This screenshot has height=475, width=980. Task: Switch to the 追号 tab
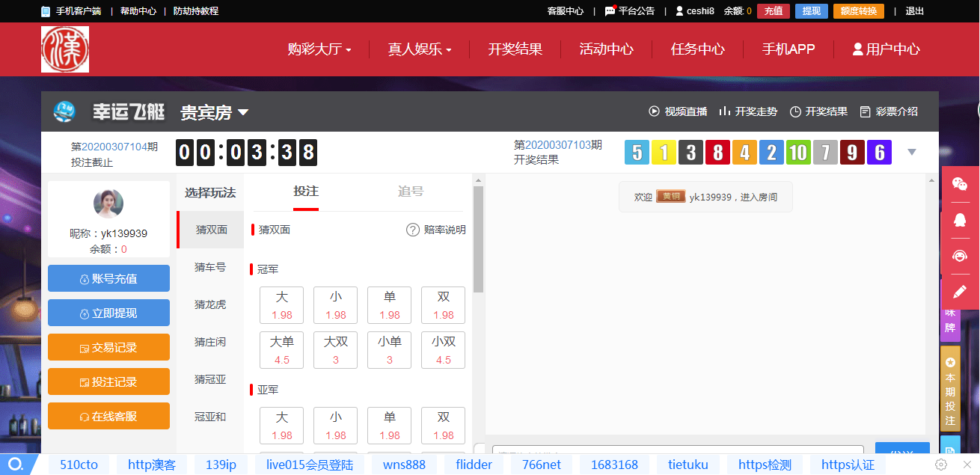411,191
